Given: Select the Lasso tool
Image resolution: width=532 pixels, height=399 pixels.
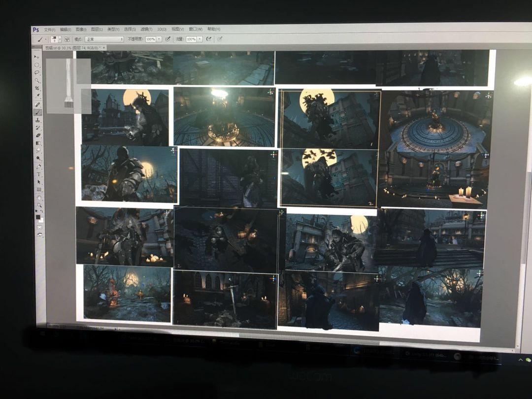Looking at the screenshot, I should tap(37, 72).
